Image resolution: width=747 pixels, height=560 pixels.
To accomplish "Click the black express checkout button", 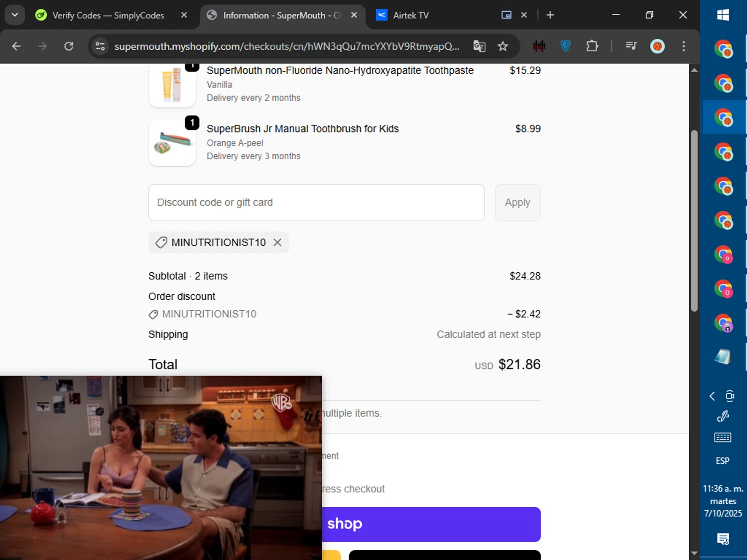I will point(445,555).
